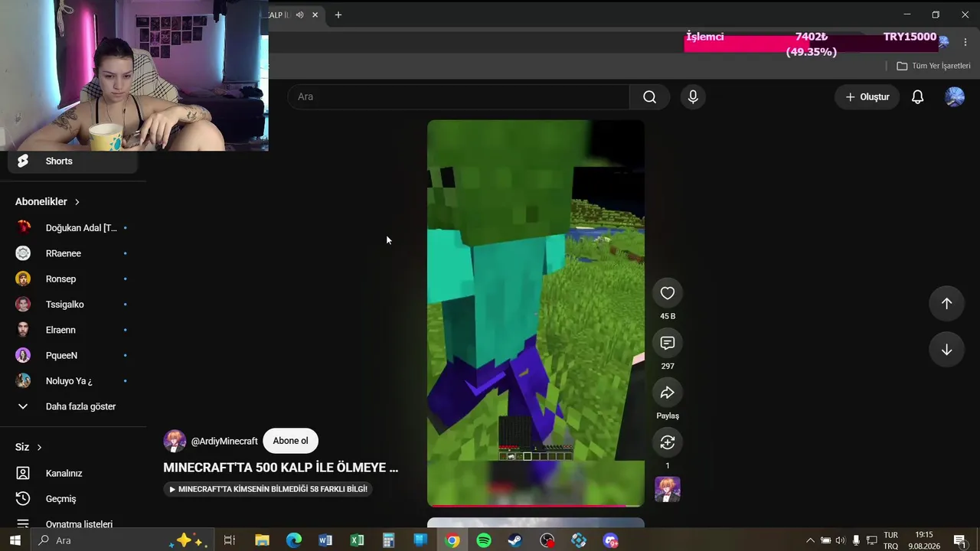Expand the Abonelikler section
This screenshot has height=551, width=980.
click(x=47, y=201)
